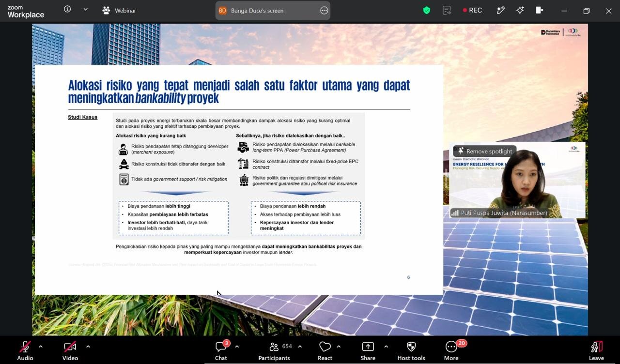Expand the share options chevron
The width and height of the screenshot is (620, 364).
coord(386,346)
